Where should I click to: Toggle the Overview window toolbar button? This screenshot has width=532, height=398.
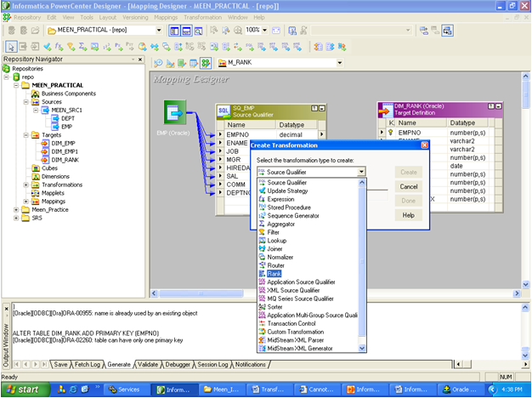click(198, 31)
